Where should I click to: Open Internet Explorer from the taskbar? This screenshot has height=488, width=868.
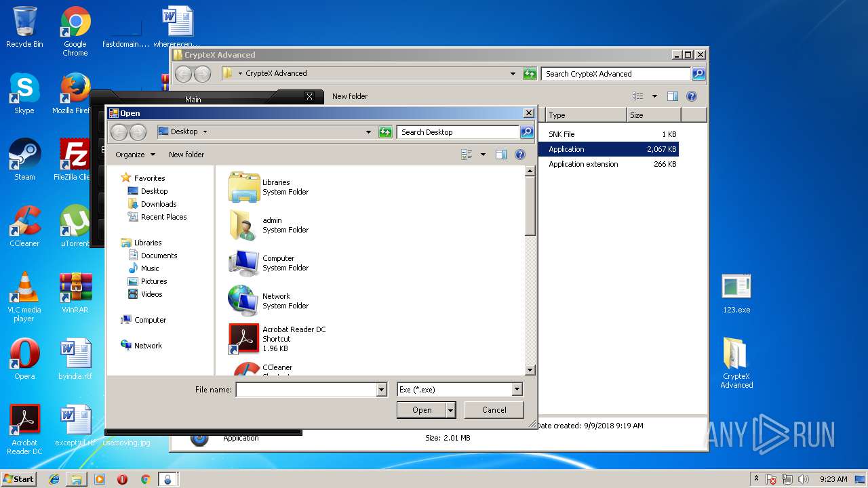click(x=54, y=479)
